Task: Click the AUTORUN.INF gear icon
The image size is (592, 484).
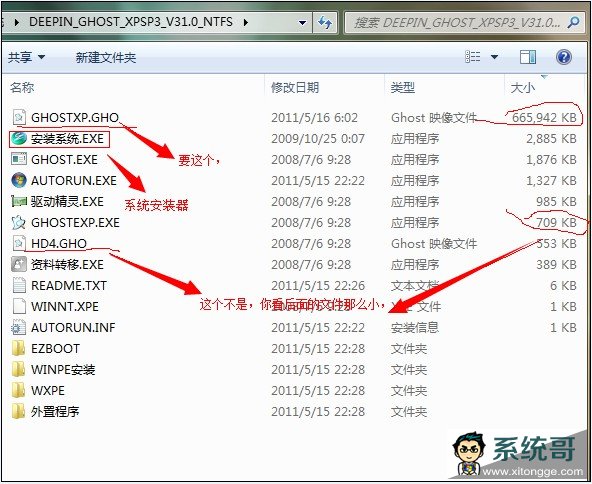Action: pyautogui.click(x=19, y=327)
